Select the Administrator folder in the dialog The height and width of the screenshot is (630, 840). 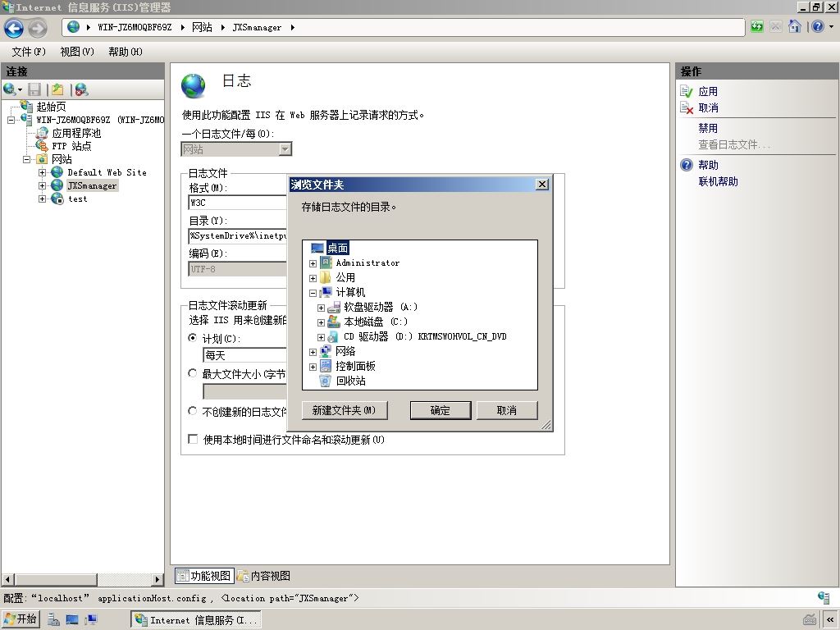[x=367, y=263]
